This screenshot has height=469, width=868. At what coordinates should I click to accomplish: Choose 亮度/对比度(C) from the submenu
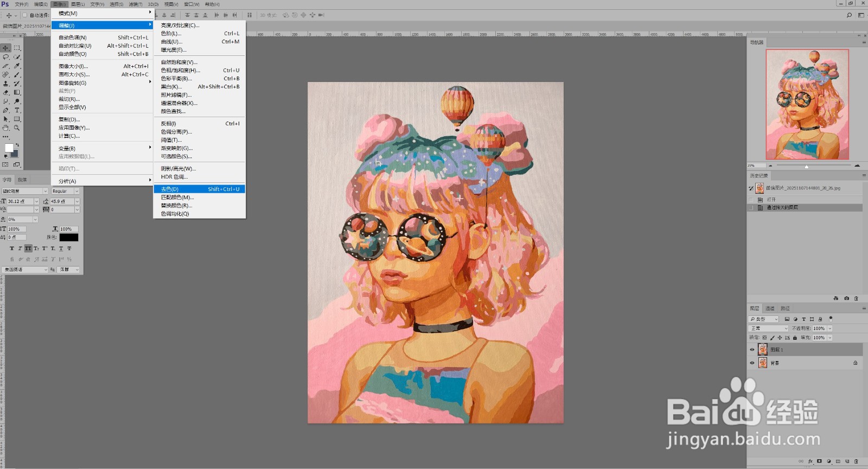[x=200, y=25]
